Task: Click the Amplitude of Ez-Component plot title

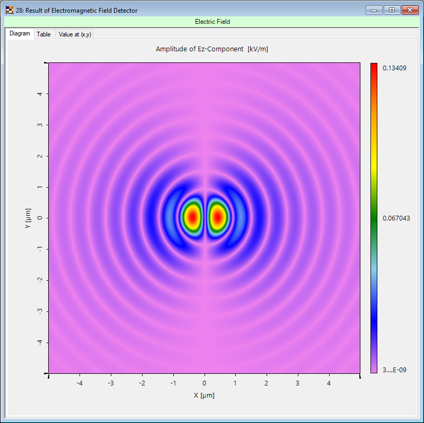Action: (x=212, y=49)
